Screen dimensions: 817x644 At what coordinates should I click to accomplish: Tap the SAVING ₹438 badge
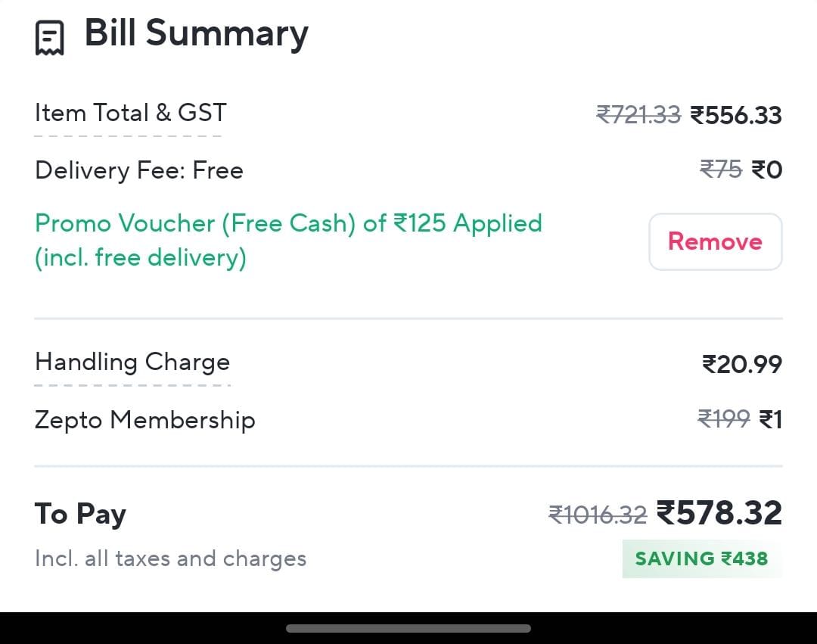701,559
